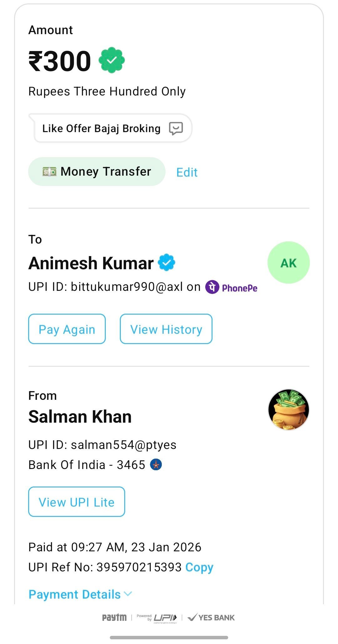This screenshot has width=338, height=644.
Task: Tap the Paytm logo in the footer
Action: (115, 617)
